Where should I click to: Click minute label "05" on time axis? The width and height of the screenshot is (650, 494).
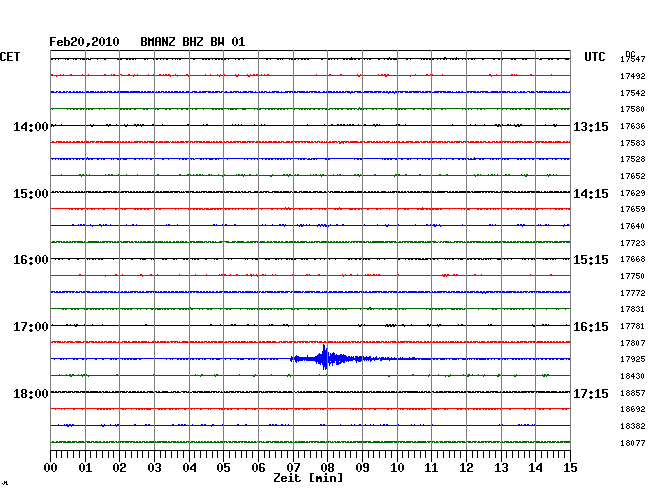pos(223,468)
